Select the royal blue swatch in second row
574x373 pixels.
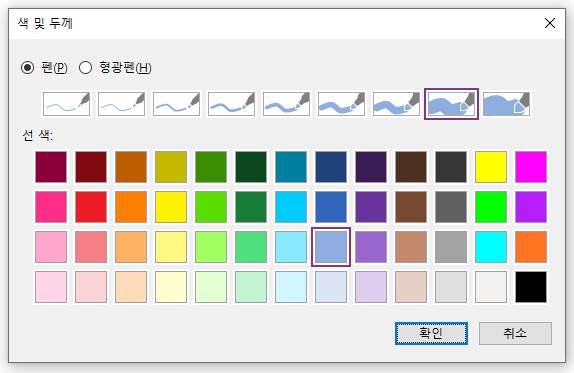click(331, 207)
